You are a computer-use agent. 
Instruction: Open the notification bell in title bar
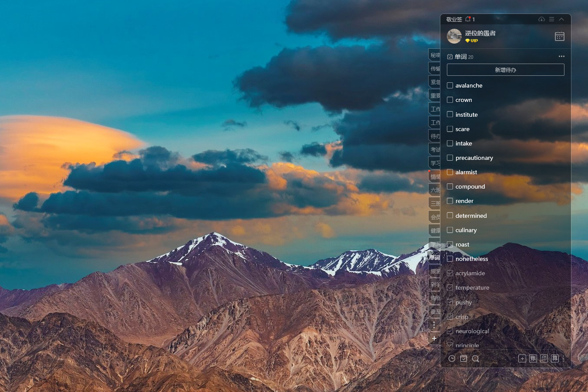coord(468,19)
